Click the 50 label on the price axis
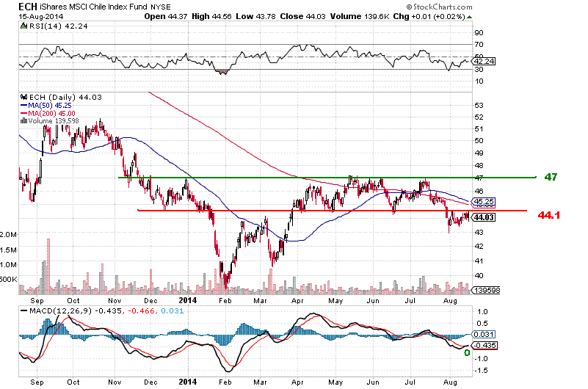588x389 pixels. 479,141
